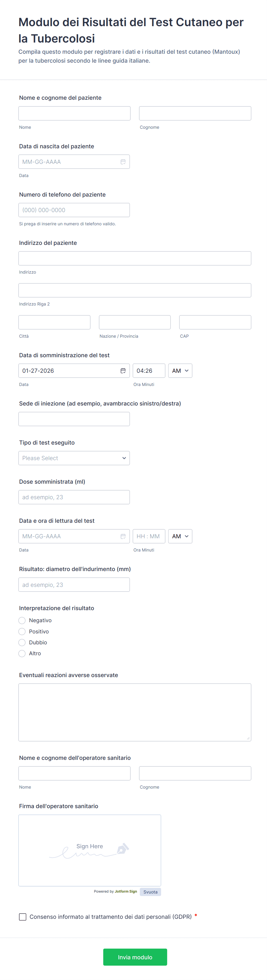The height and width of the screenshot is (980, 267).
Task: Pick the Altro radio option
Action: click(22, 654)
